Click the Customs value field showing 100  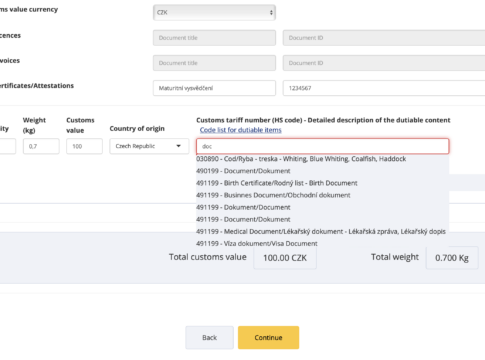click(x=84, y=146)
